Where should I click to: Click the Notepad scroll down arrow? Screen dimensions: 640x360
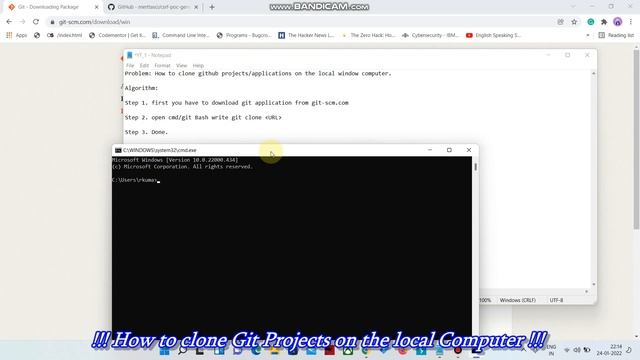593,284
